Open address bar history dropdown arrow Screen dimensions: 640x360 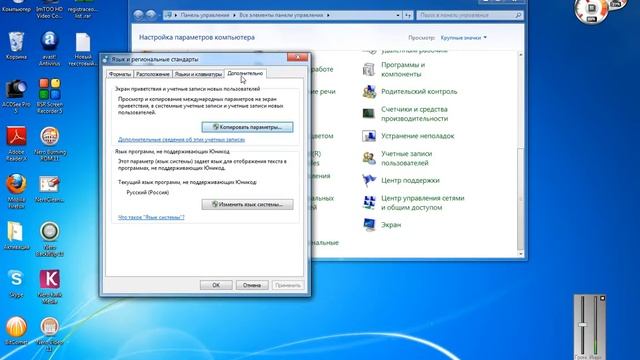(398, 15)
